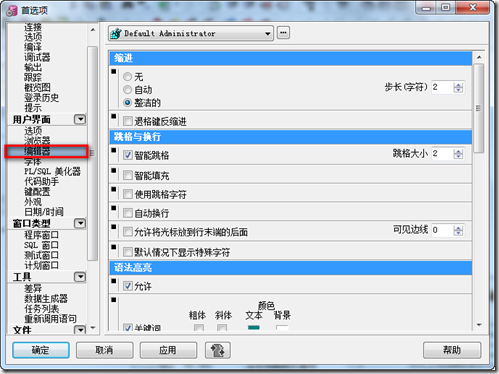
Task: Click the settings panel scrollbar down arrow
Action: point(479,325)
